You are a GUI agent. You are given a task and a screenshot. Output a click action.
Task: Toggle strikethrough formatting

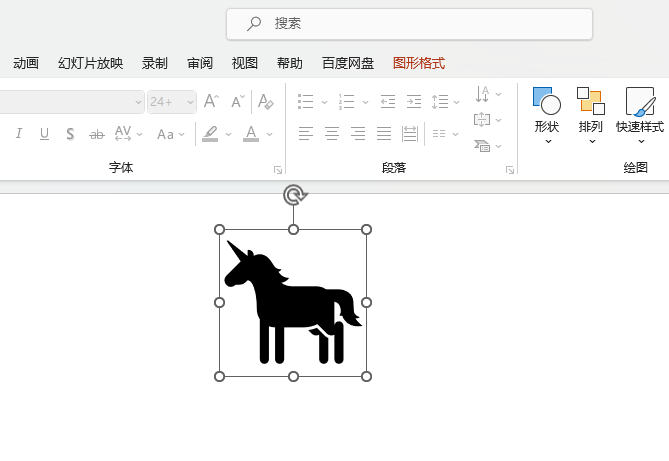96,134
